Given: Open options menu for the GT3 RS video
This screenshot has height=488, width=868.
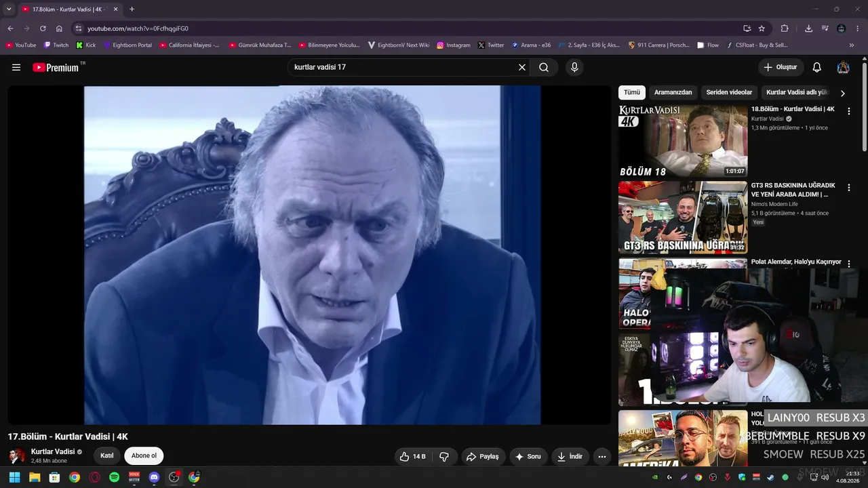Looking at the screenshot, I should coord(848,188).
